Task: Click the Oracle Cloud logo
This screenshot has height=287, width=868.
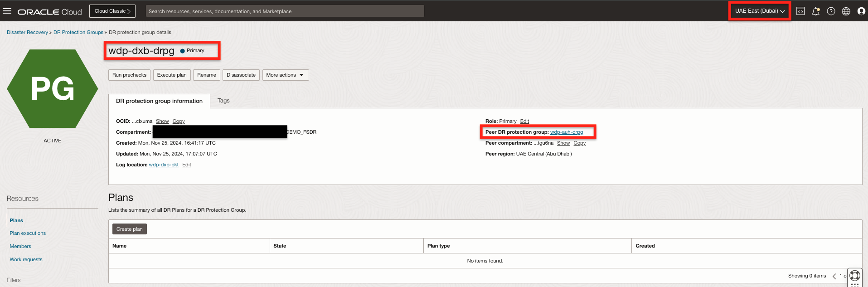Action: pos(50,12)
